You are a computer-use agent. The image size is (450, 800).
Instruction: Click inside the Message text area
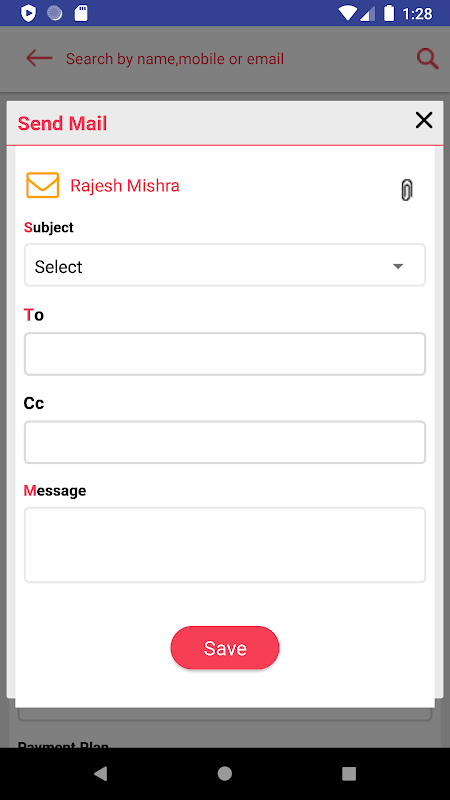click(x=225, y=545)
